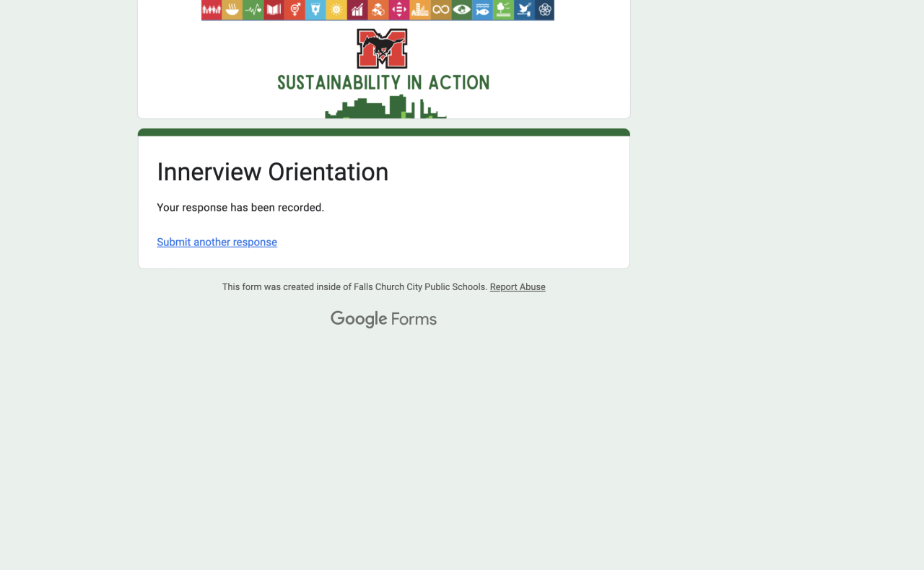Click the light blue water glass icon
Screen dimensions: 924x570
(x=315, y=10)
